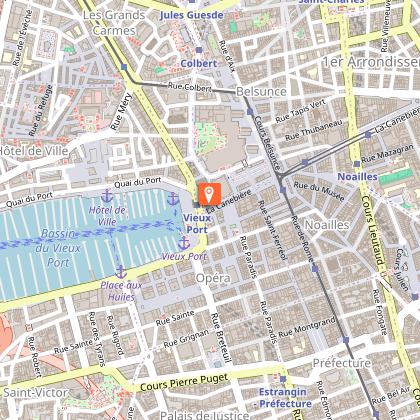Viewport: 420px width, 420px height.
Task: Click the orange location pin marker
Action: tap(209, 194)
